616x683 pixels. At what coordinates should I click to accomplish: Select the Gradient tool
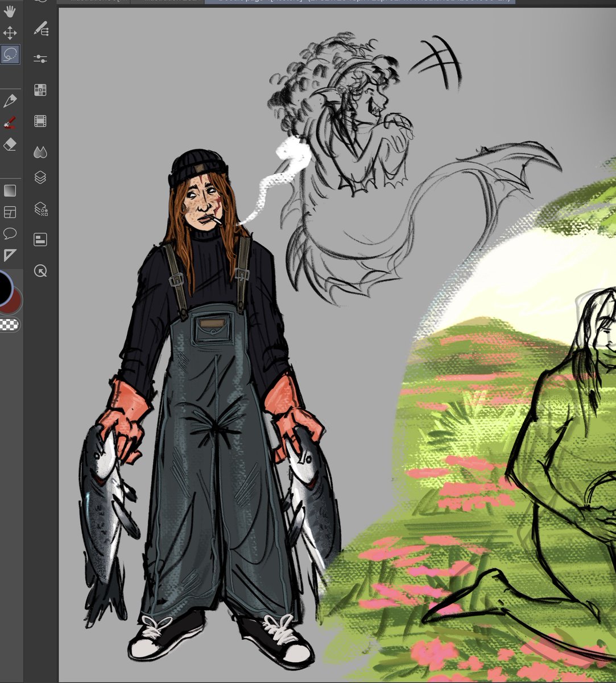click(x=10, y=190)
